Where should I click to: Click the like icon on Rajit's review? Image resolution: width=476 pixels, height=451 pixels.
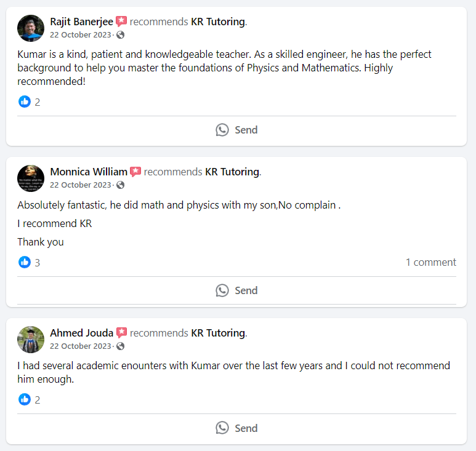pos(25,102)
